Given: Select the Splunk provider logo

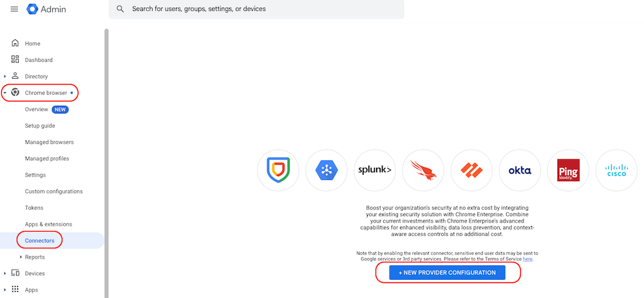Looking at the screenshot, I should coord(375,170).
